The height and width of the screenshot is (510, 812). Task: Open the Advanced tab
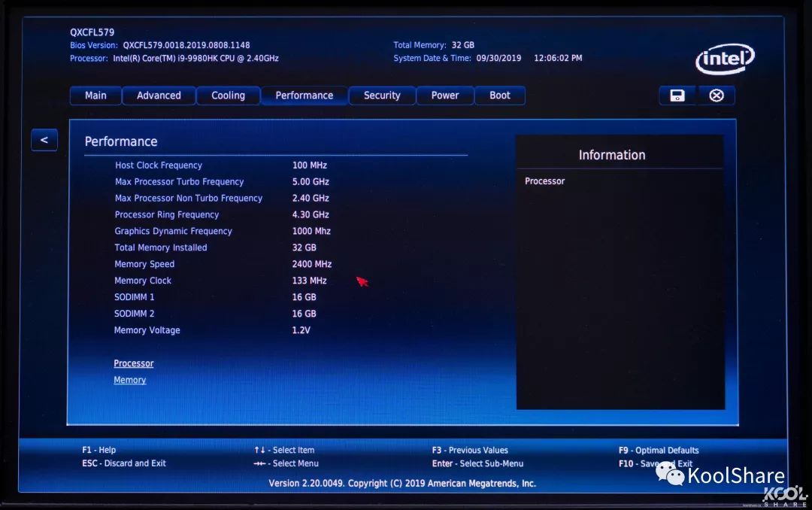(x=159, y=96)
